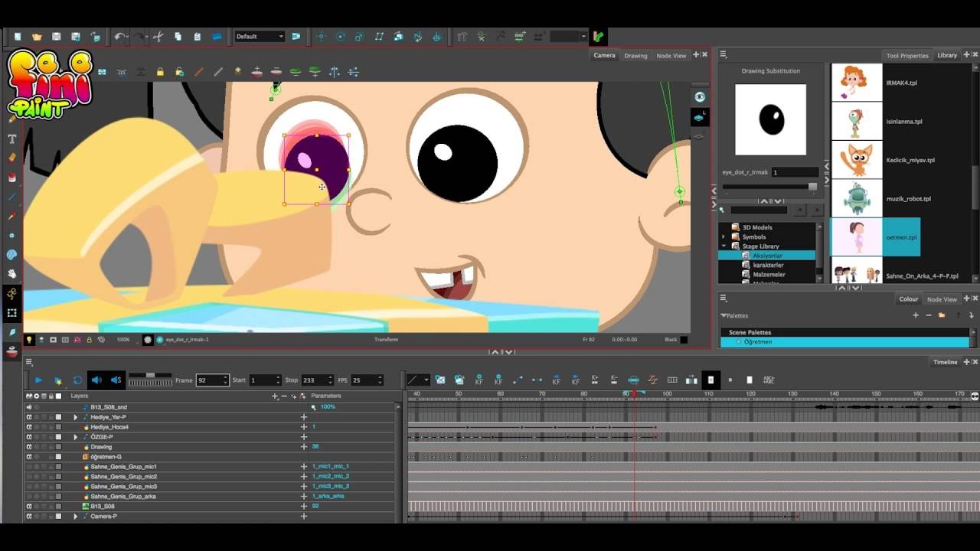Click the flip horizontal icon in Camera toolbar
The height and width of the screenshot is (551, 980).
click(334, 72)
